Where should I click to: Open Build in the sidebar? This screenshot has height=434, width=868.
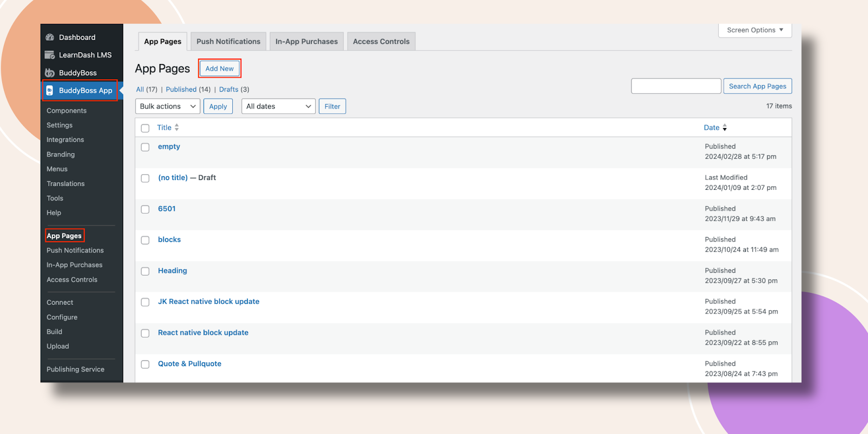(54, 332)
